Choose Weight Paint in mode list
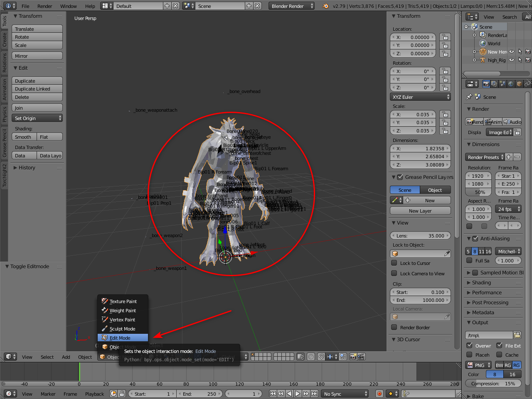The image size is (532, 399). pyautogui.click(x=123, y=311)
